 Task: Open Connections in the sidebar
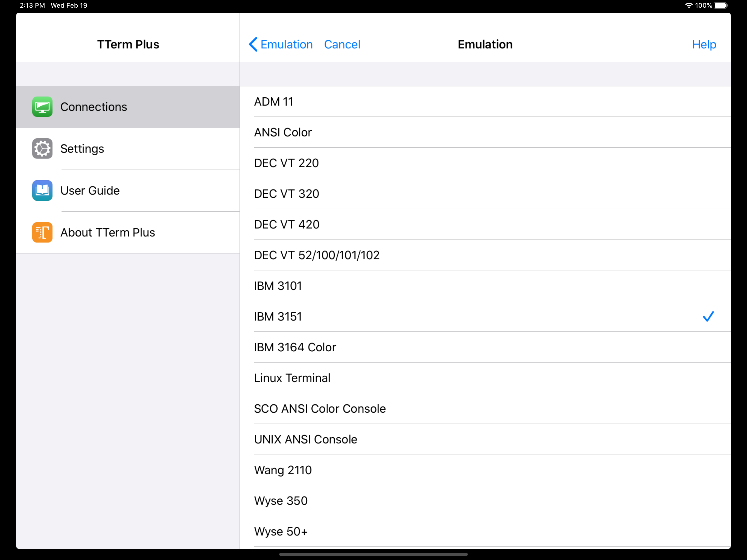click(x=128, y=107)
